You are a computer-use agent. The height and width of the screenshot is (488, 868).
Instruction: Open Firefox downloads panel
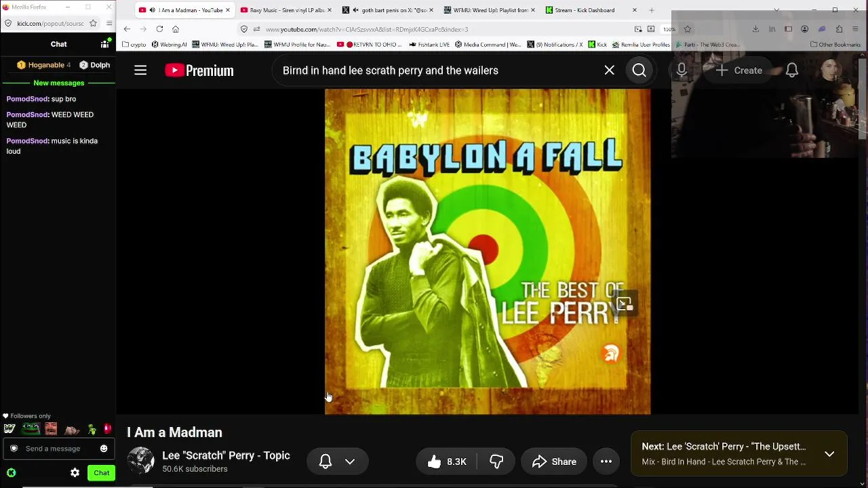(755, 29)
